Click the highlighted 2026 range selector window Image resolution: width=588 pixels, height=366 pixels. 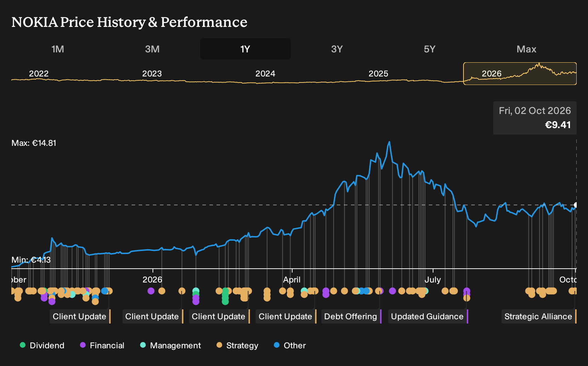(520, 74)
